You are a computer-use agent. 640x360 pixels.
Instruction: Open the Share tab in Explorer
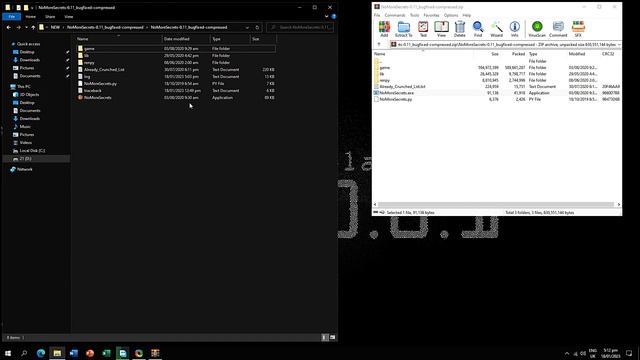(50, 16)
